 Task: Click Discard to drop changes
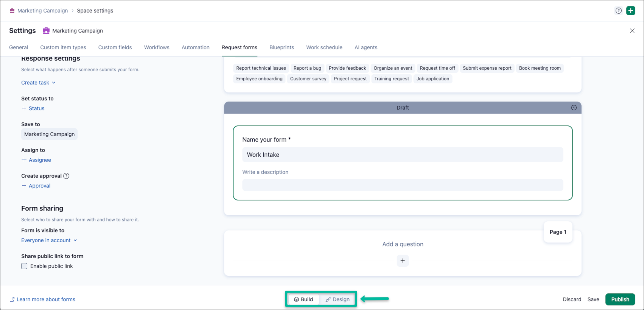point(572,299)
